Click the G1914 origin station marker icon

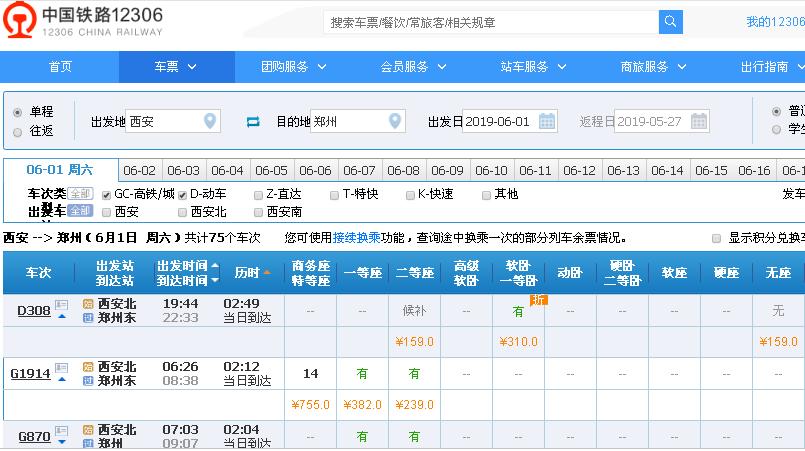coord(88,367)
